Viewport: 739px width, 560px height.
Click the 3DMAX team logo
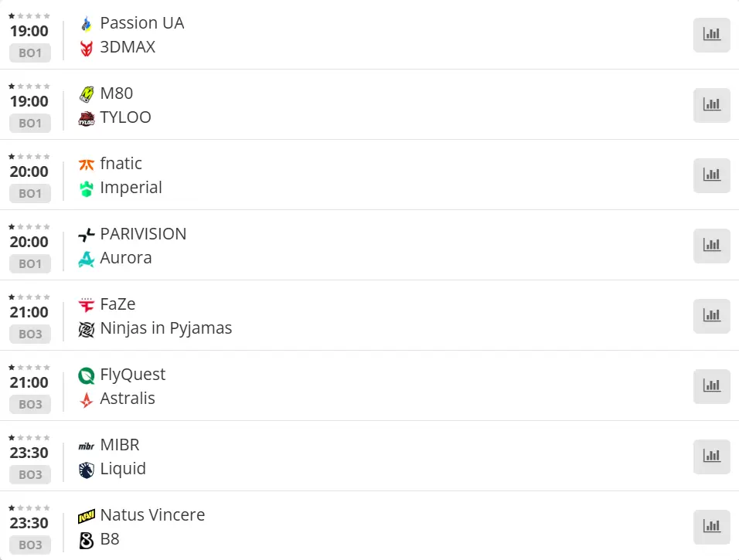coord(87,48)
